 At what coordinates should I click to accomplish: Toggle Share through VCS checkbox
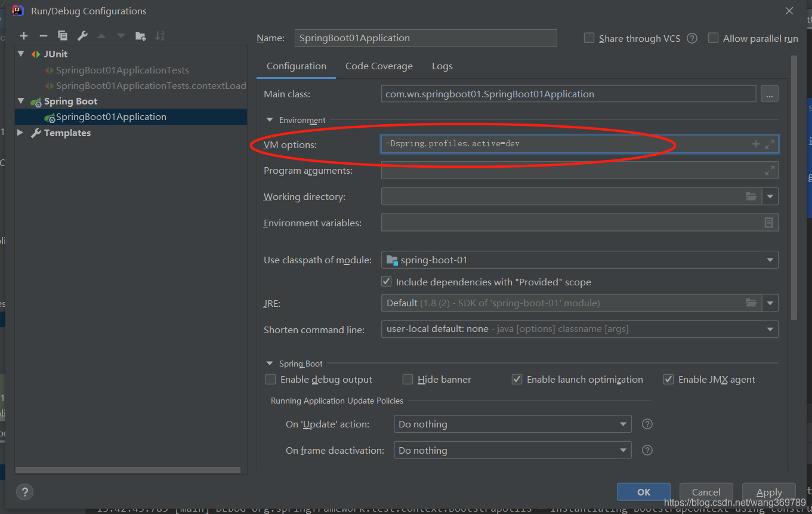pyautogui.click(x=589, y=38)
